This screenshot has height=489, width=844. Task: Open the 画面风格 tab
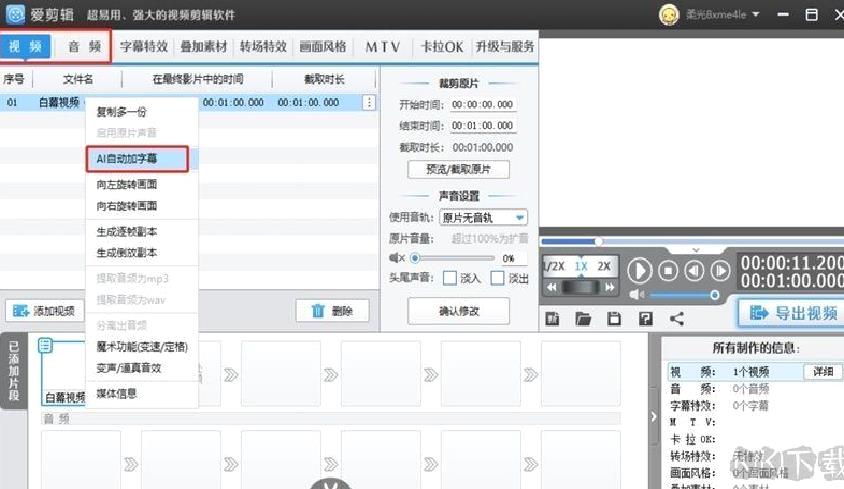tap(322, 47)
